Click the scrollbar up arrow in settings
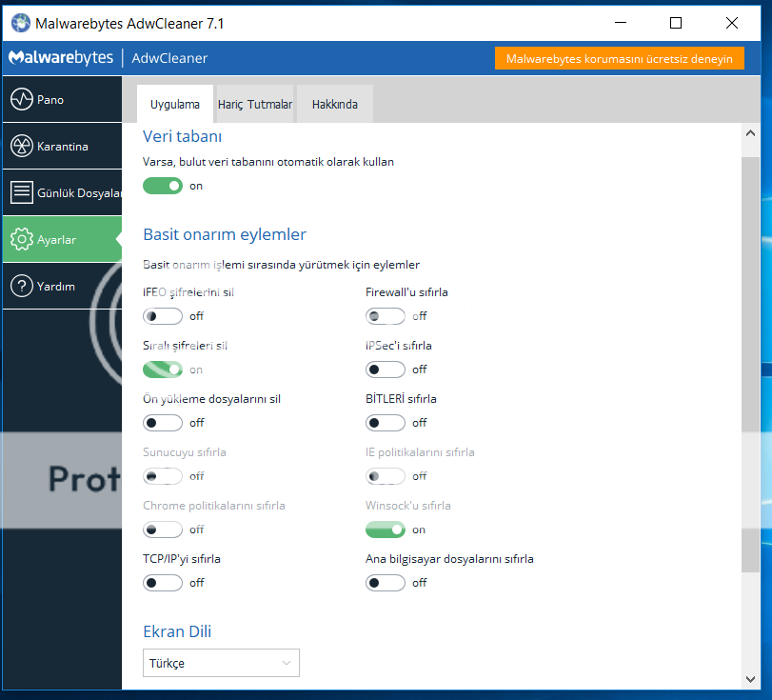 751,135
